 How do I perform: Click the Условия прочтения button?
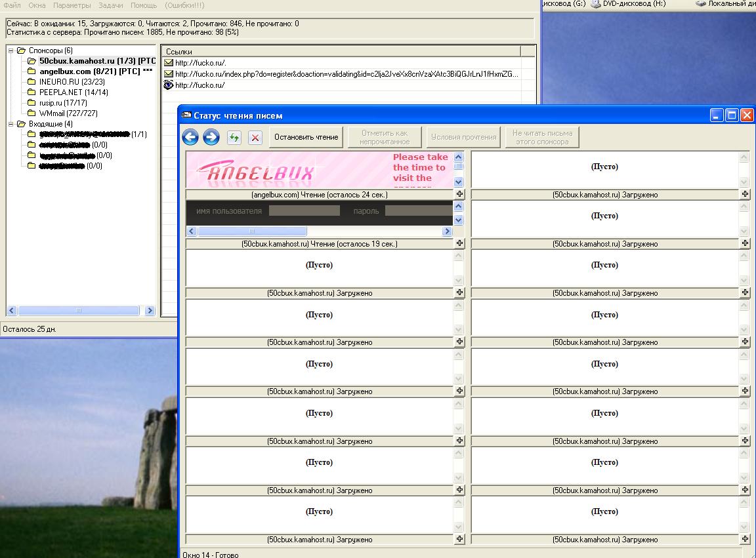pos(463,137)
